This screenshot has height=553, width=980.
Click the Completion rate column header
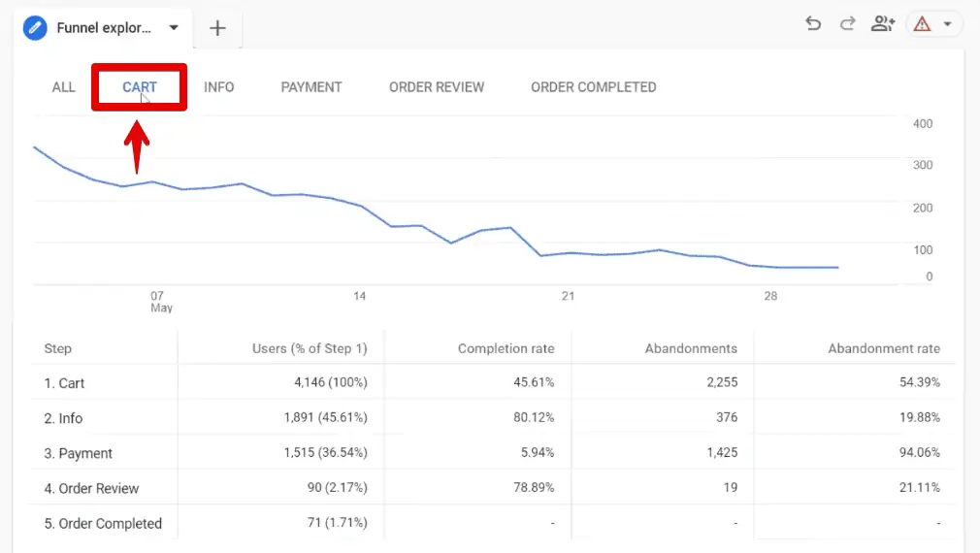point(506,348)
